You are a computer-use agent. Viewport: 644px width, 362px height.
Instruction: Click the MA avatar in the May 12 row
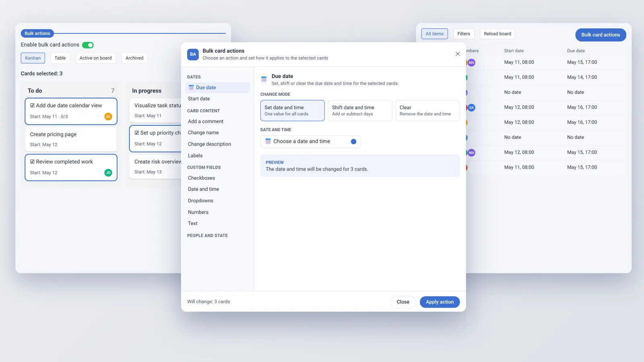471,153
